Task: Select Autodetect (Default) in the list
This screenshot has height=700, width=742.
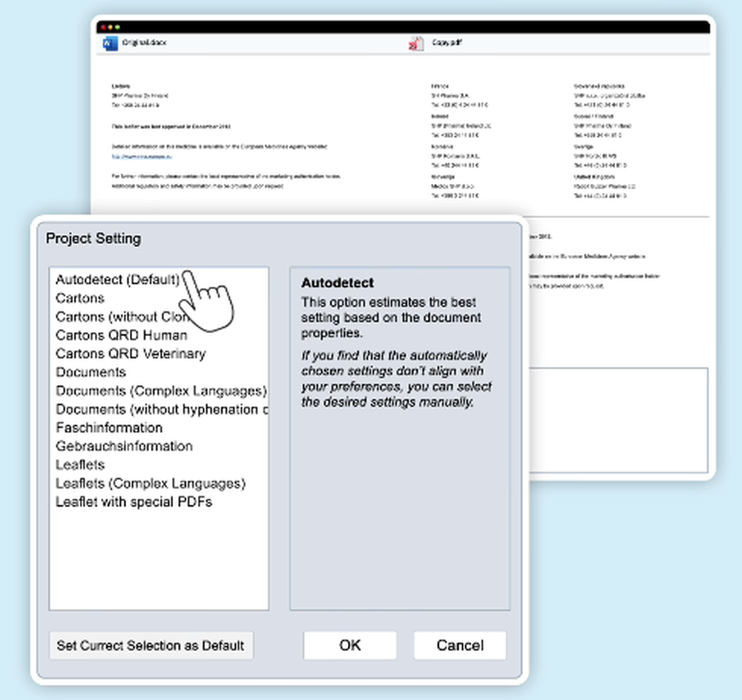Action: pos(117,280)
